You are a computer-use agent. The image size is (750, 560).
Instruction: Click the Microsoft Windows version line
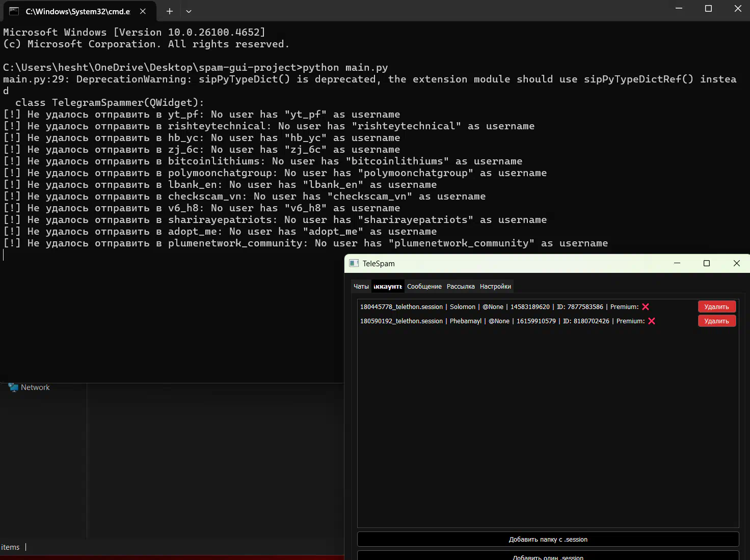(135, 33)
